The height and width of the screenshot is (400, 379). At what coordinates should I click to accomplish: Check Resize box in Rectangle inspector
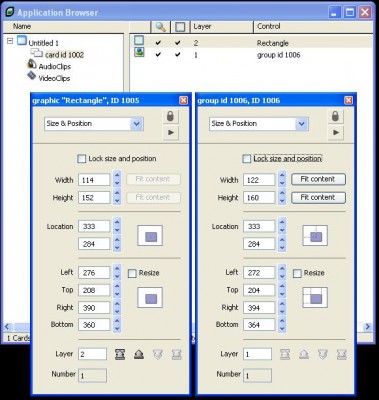[x=132, y=274]
